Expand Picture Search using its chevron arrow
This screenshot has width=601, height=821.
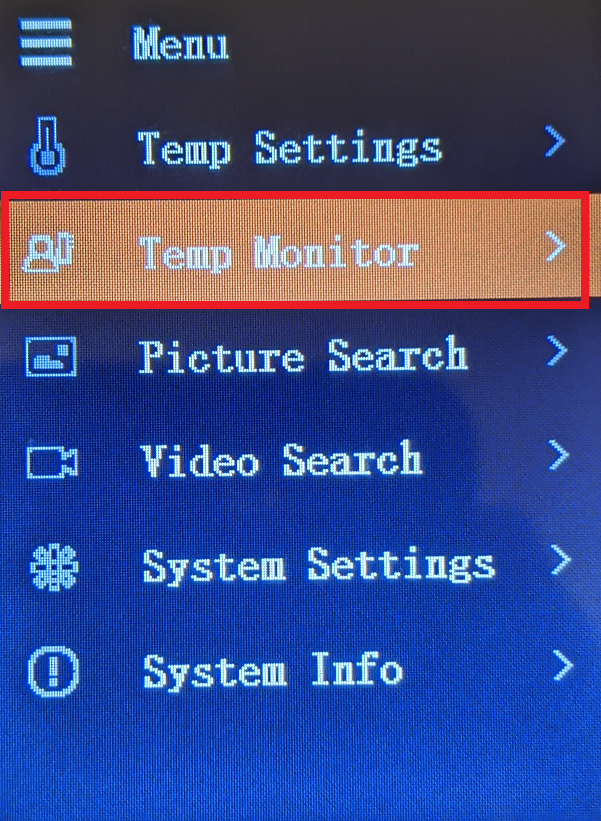point(557,350)
